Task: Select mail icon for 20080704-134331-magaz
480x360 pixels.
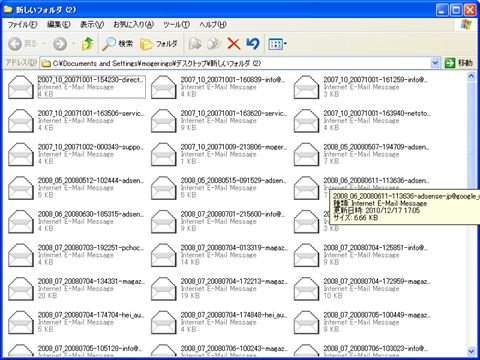Action: coord(21,289)
